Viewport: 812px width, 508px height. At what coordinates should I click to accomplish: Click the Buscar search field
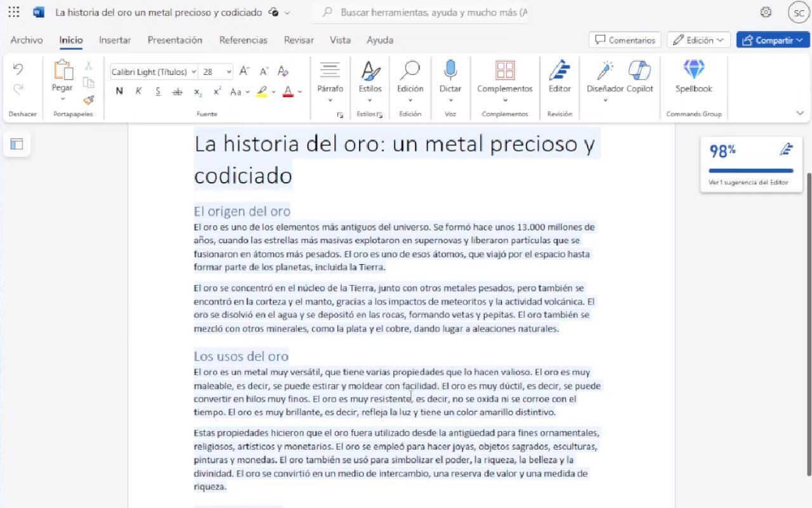click(419, 12)
